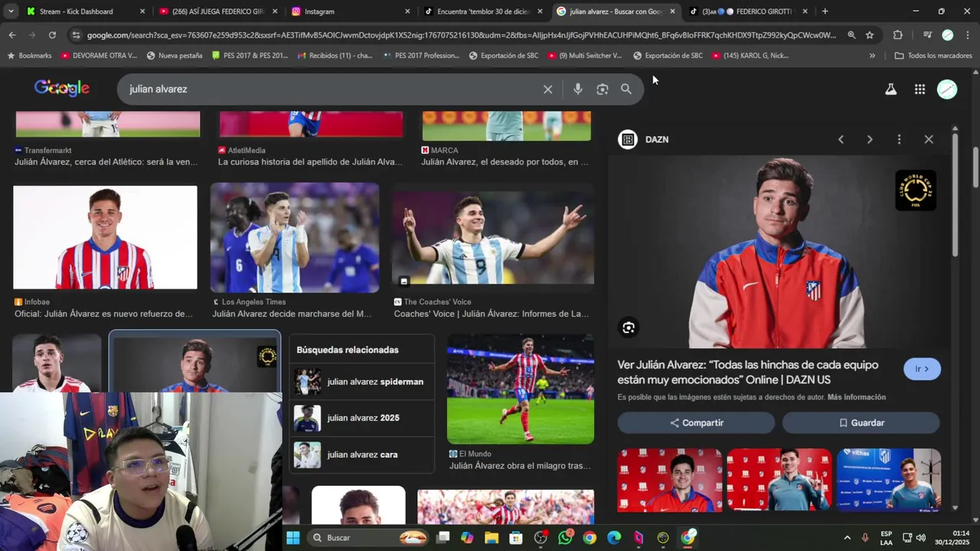Open the Transfermarkt result caption
The width and height of the screenshot is (980, 551).
[106, 162]
